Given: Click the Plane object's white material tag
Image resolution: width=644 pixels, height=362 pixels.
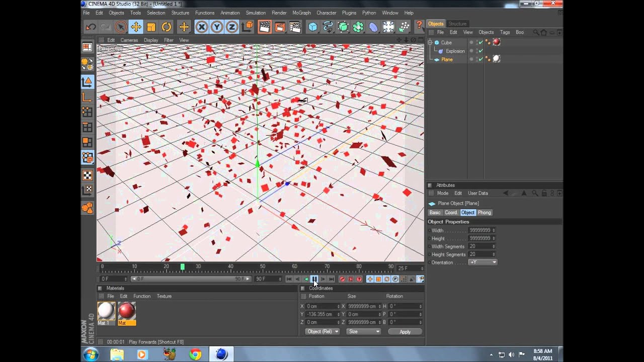Looking at the screenshot, I should (x=497, y=59).
